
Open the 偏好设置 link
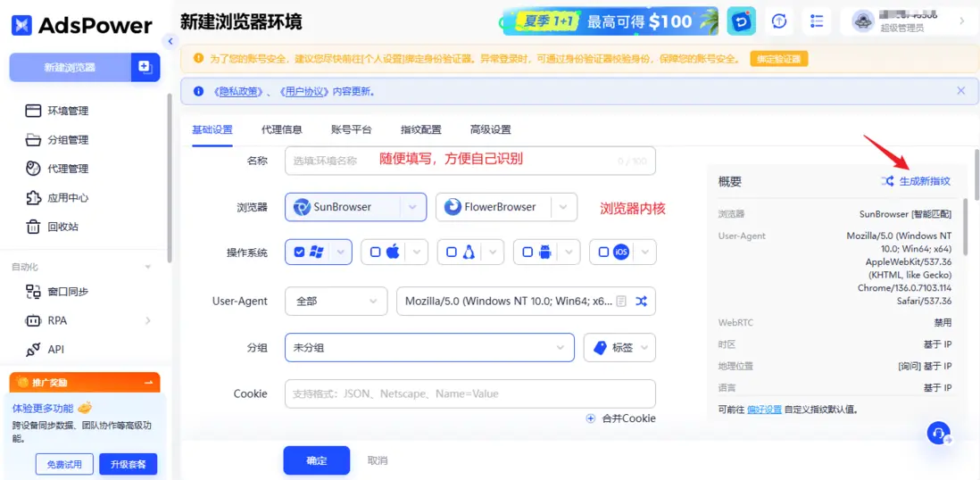click(x=764, y=410)
